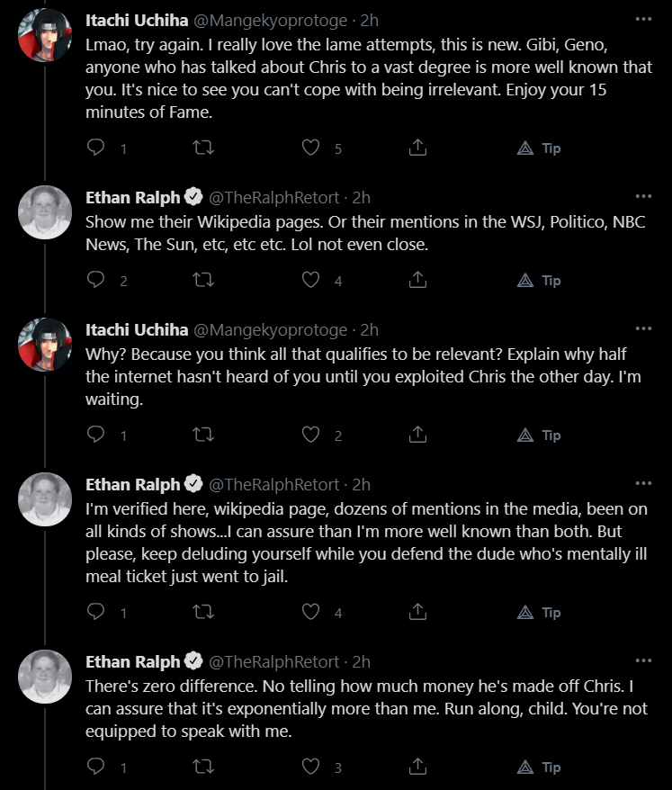The height and width of the screenshot is (790, 672).
Task: Like the 'I'm verified here' tweet
Action: (311, 612)
